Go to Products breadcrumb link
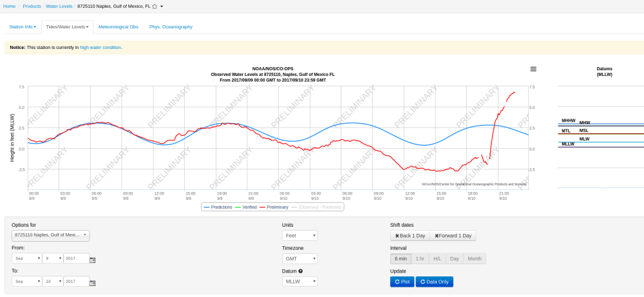Screen dimensions: 644x297 coord(32,6)
